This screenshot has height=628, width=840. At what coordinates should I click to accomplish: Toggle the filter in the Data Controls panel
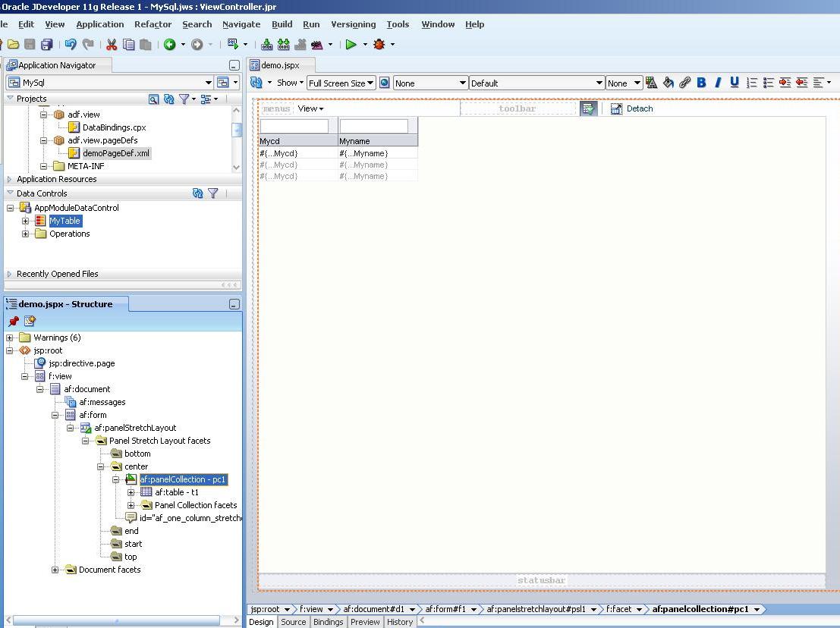pyautogui.click(x=213, y=193)
